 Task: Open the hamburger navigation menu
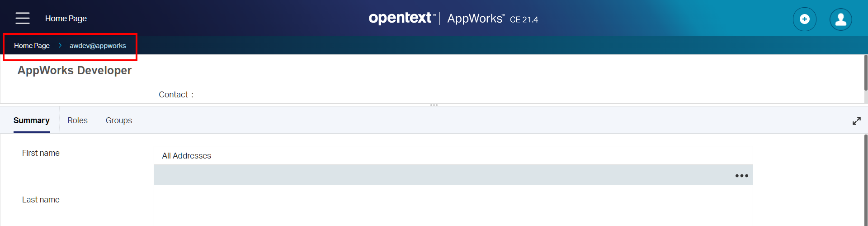(x=23, y=18)
